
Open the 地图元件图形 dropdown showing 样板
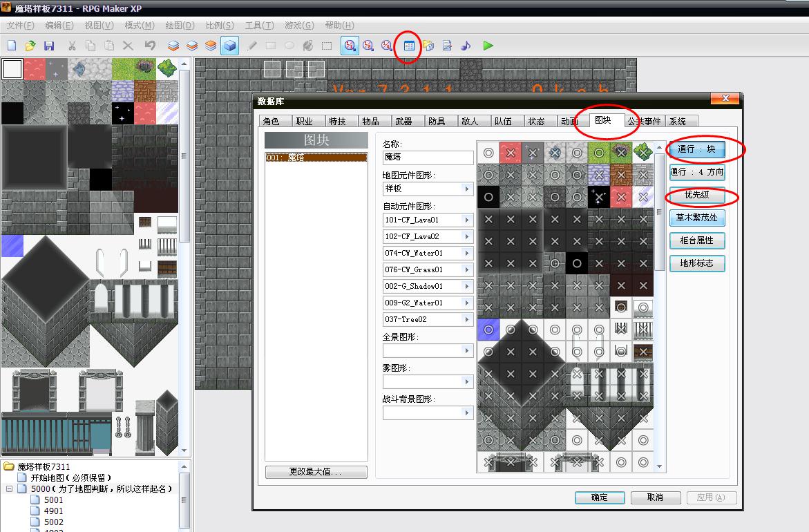coord(428,189)
